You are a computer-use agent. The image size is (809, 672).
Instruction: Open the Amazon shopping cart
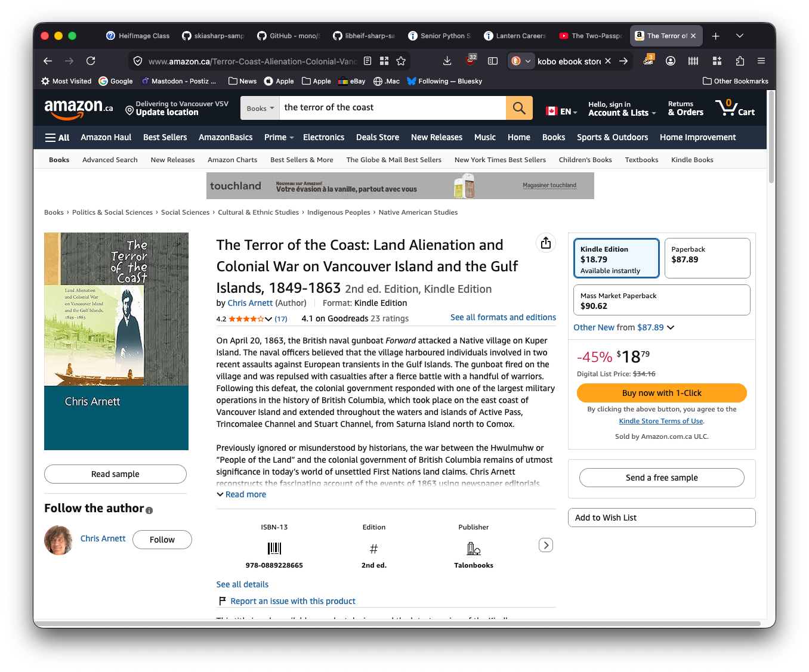(735, 108)
